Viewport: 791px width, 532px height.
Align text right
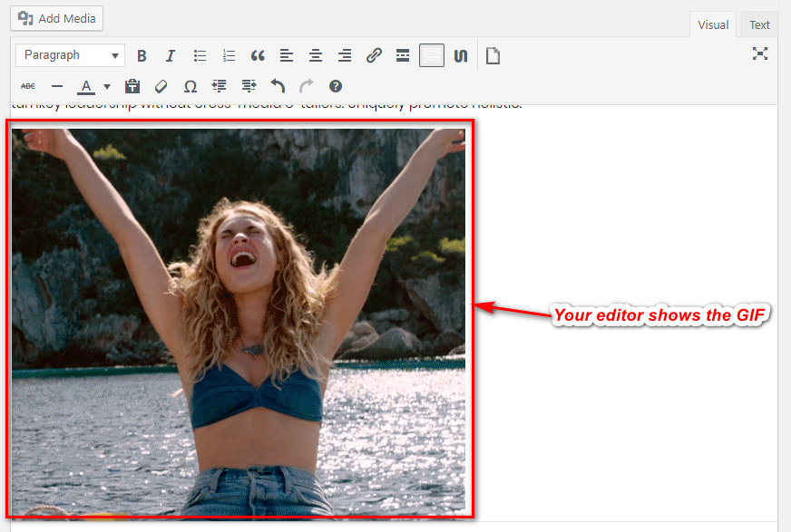(345, 55)
